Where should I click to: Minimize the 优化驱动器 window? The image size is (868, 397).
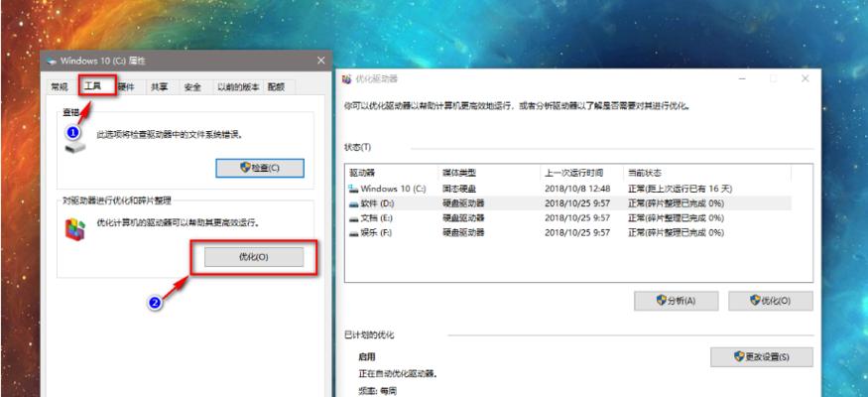(741, 79)
